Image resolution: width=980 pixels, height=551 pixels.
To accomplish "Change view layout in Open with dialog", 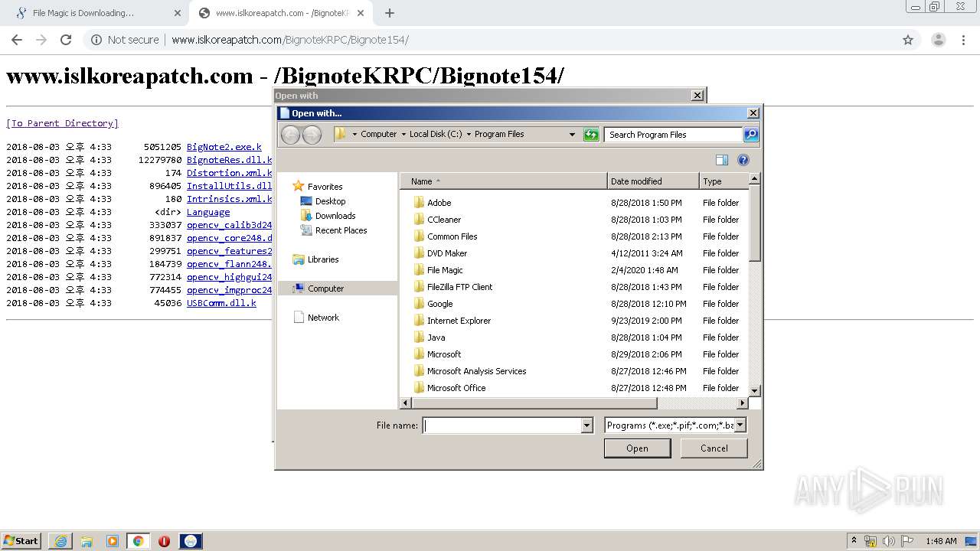I will point(721,160).
